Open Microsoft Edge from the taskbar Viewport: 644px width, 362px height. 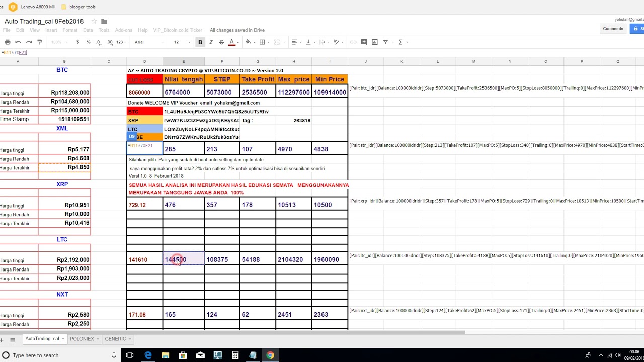click(x=148, y=355)
